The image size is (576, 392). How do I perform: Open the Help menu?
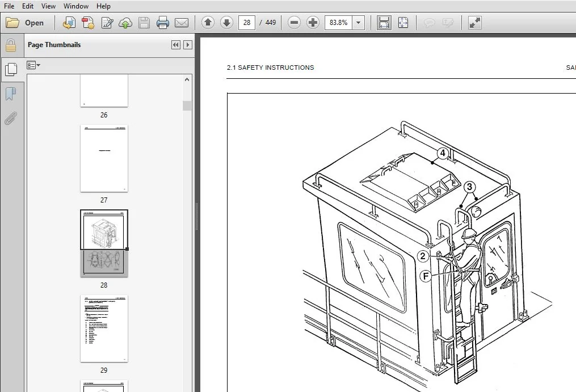click(x=103, y=6)
